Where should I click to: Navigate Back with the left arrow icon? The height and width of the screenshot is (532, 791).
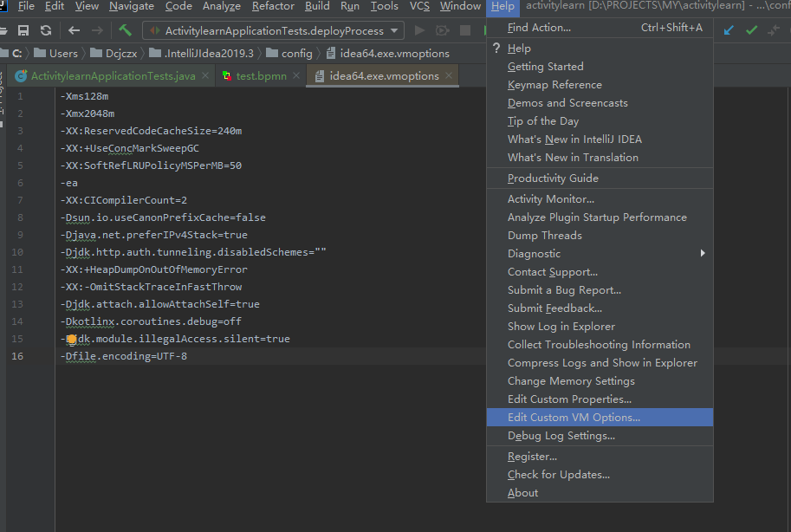[75, 31]
